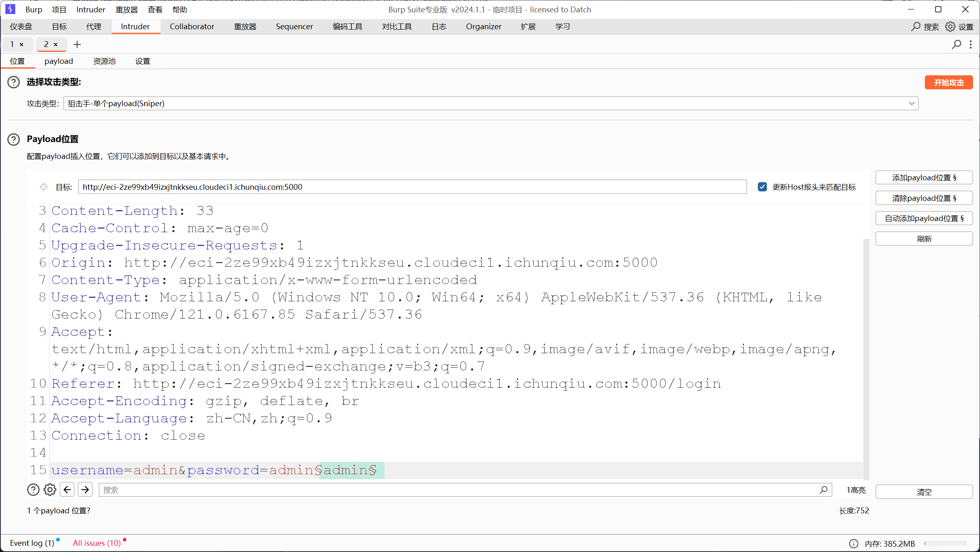
Task: Open help for attack type section
Action: point(14,82)
